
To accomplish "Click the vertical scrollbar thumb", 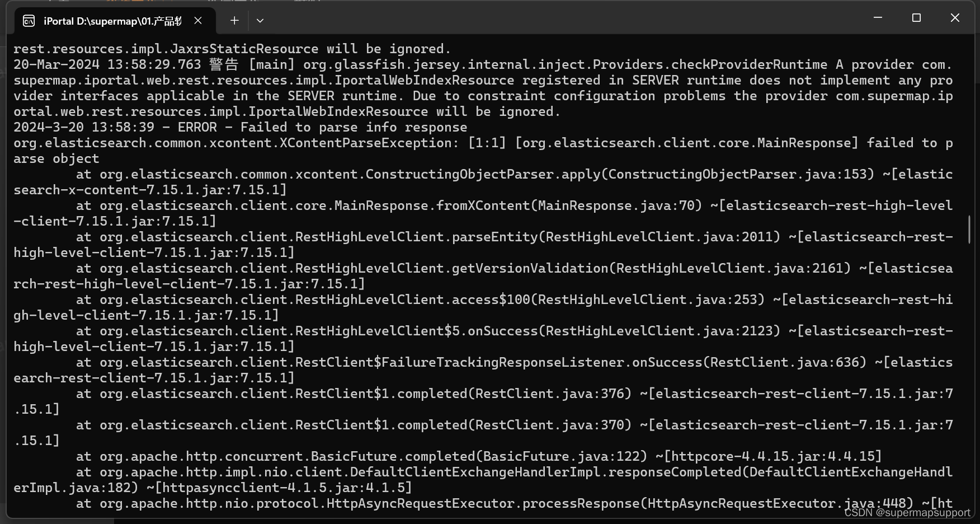I will [969, 229].
